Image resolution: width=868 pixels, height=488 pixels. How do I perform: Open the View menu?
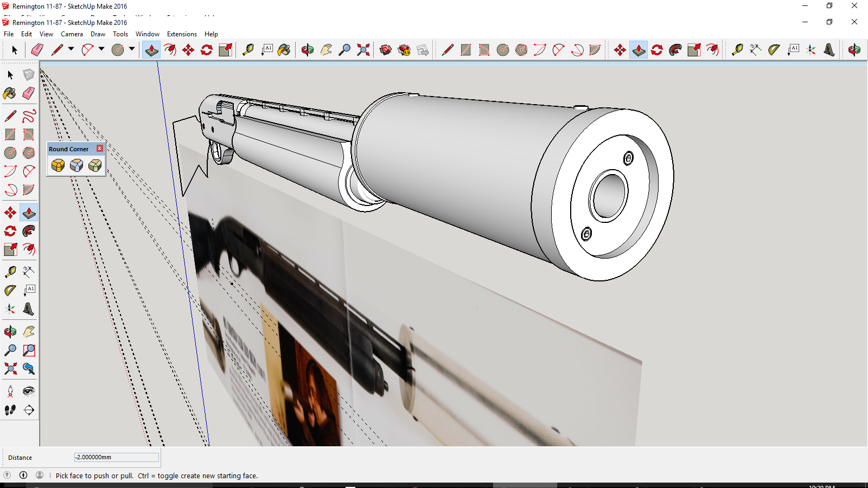pyautogui.click(x=46, y=34)
